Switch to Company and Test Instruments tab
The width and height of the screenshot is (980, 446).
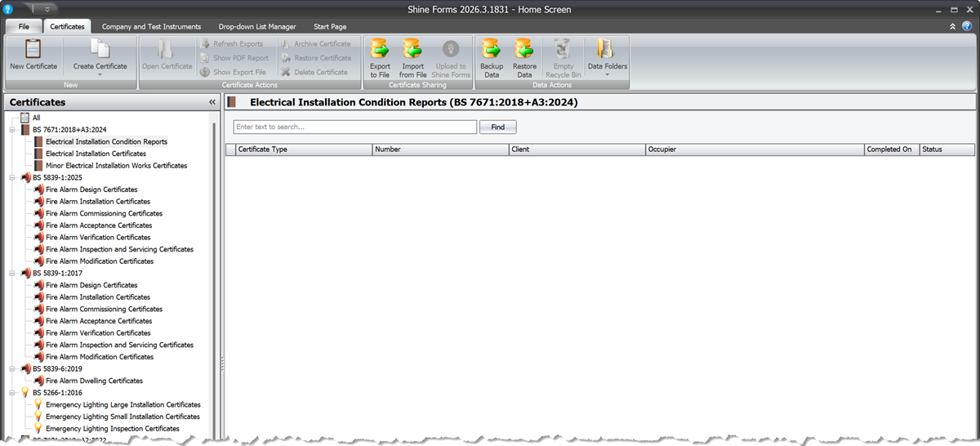click(x=151, y=27)
